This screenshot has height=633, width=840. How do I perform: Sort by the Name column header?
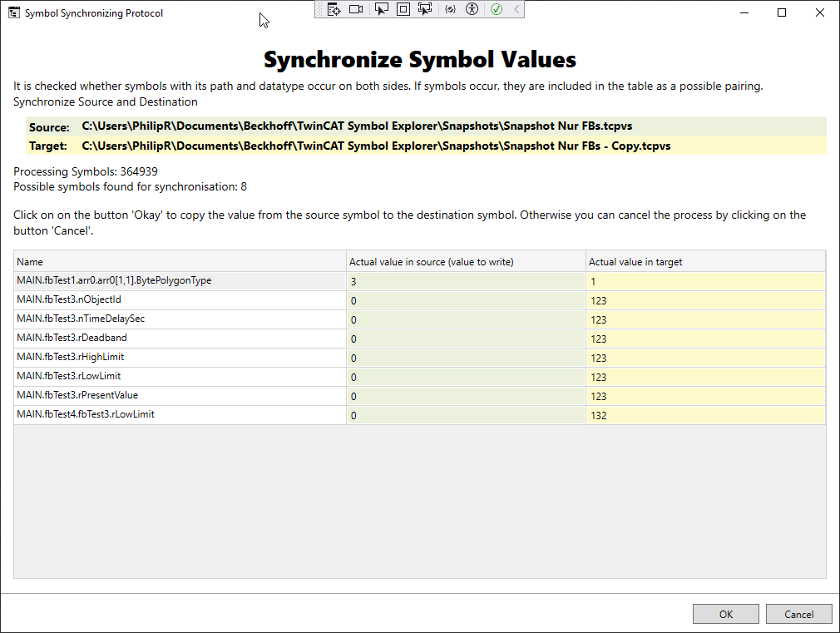pyautogui.click(x=180, y=261)
